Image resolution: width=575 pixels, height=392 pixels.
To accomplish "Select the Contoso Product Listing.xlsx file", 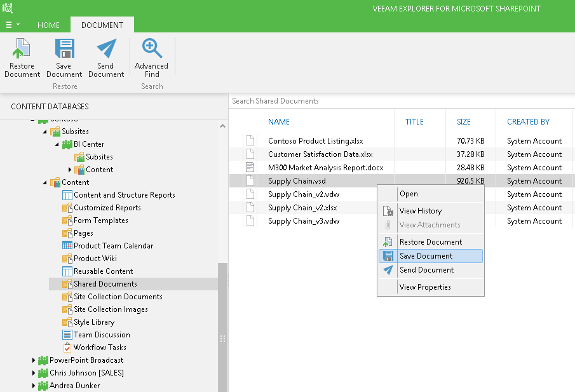I will click(315, 141).
